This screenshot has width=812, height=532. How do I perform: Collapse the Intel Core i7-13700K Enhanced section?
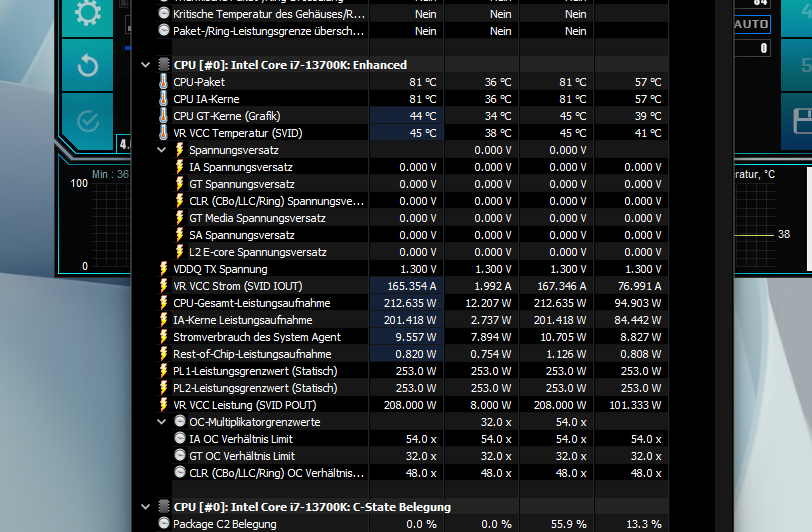click(146, 65)
